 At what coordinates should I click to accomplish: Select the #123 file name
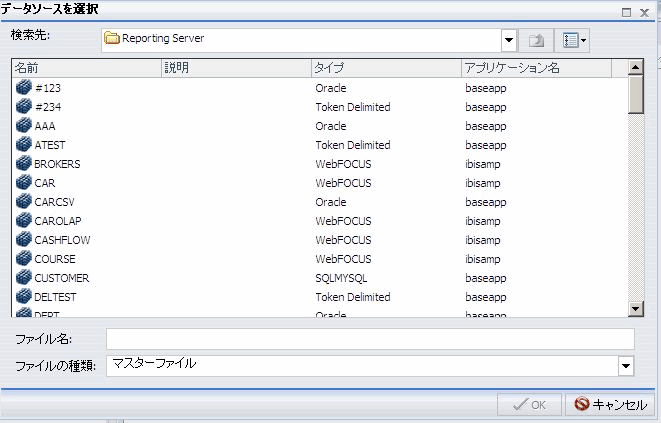[48, 88]
